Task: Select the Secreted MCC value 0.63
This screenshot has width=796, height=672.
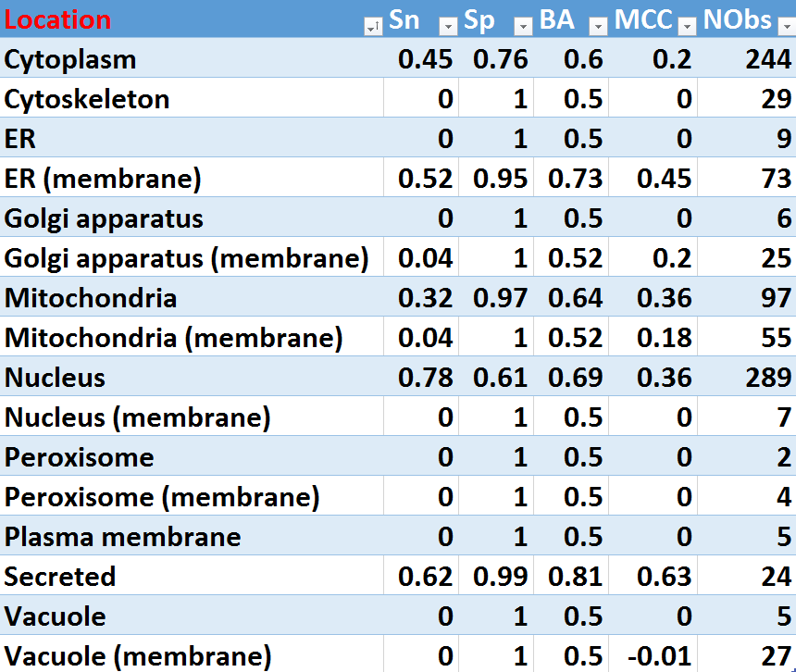Action: (665, 577)
